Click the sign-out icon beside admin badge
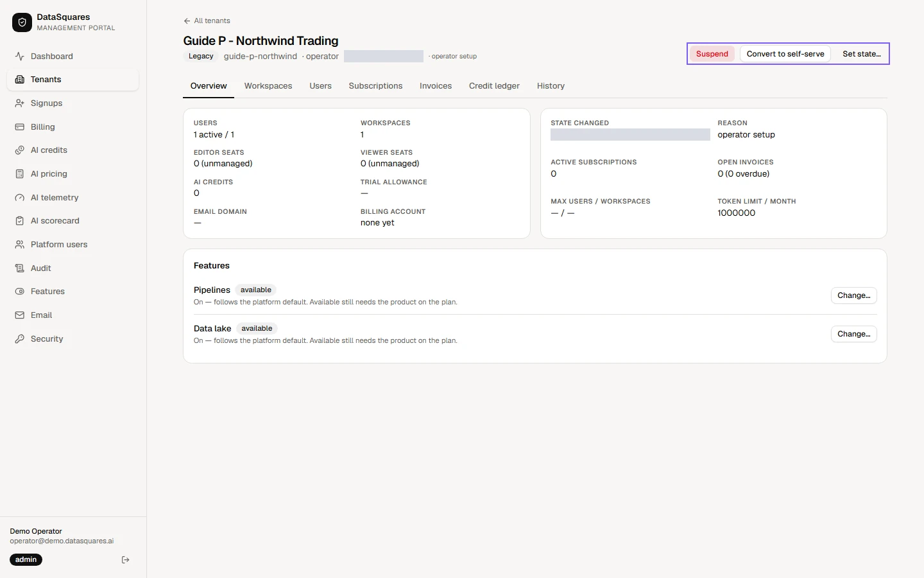924x578 pixels. tap(126, 560)
